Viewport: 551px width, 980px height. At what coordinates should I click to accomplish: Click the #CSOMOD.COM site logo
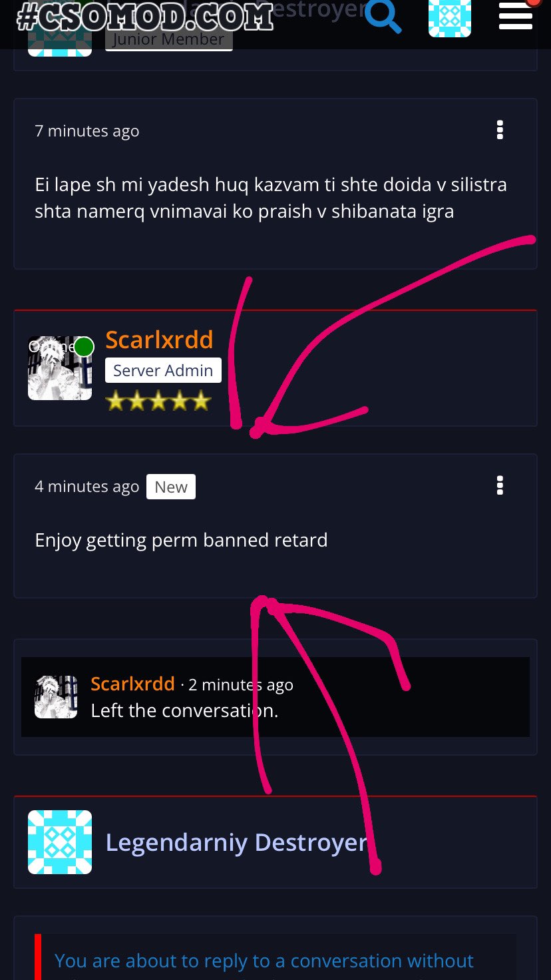145,17
